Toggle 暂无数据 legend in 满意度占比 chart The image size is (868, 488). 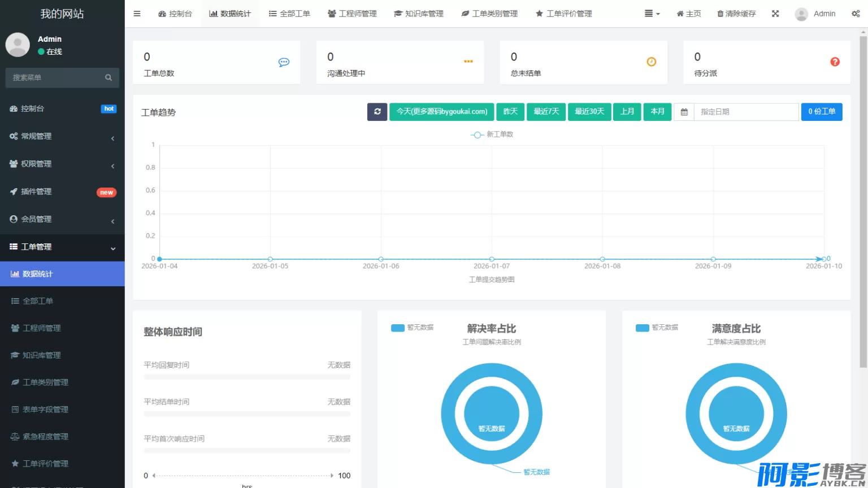click(x=657, y=328)
